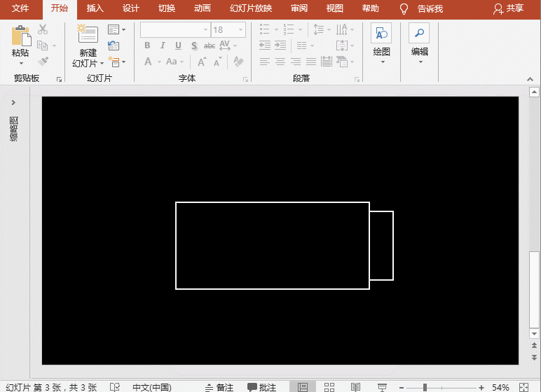The image size is (541, 392).
Task: Click the 共享 share button
Action: 508,8
